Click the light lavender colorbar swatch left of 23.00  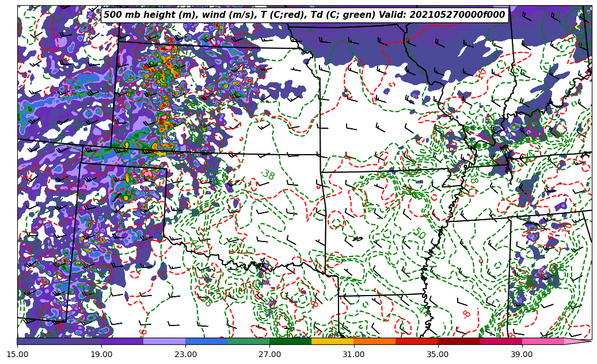[x=164, y=341]
